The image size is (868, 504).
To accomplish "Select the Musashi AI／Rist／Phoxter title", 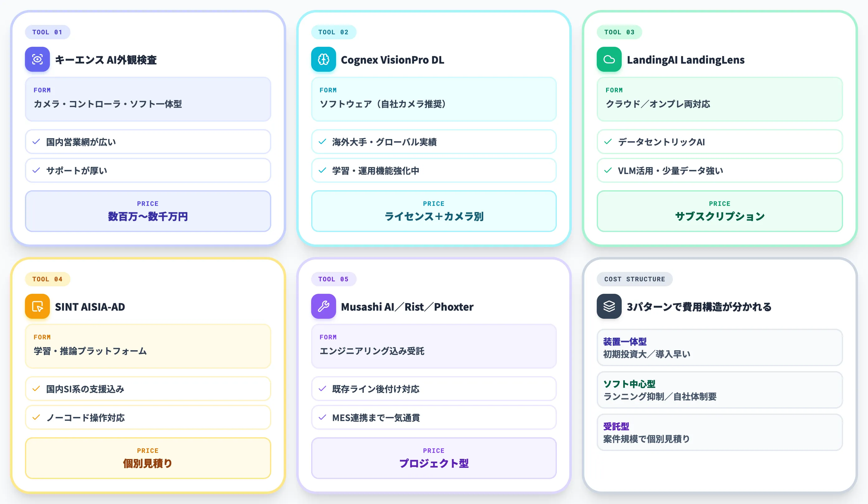I will (x=407, y=307).
